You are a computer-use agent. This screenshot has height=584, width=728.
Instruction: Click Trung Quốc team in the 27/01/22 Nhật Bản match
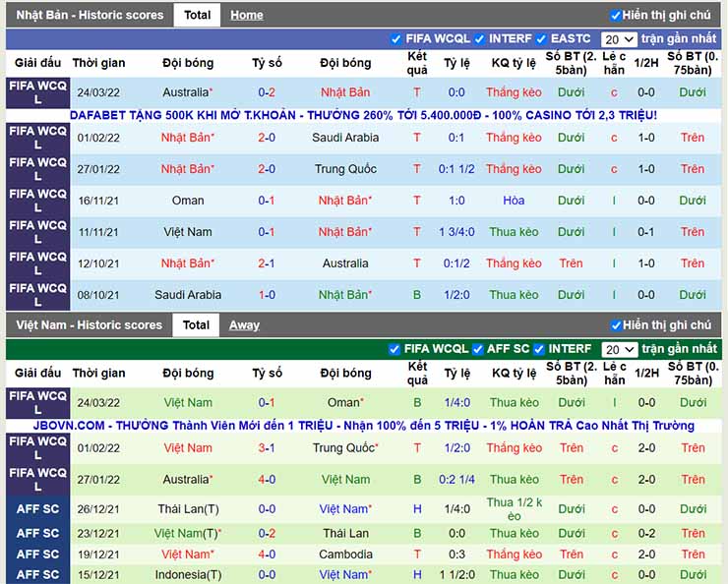click(x=345, y=169)
